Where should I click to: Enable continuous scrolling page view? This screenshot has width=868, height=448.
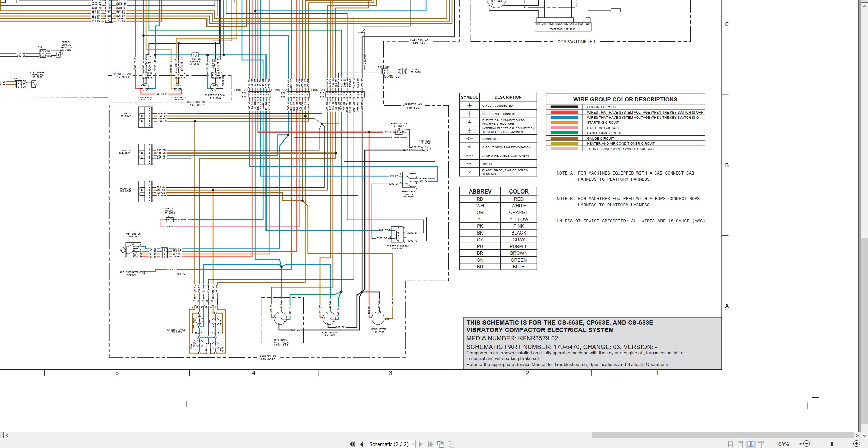[741, 444]
